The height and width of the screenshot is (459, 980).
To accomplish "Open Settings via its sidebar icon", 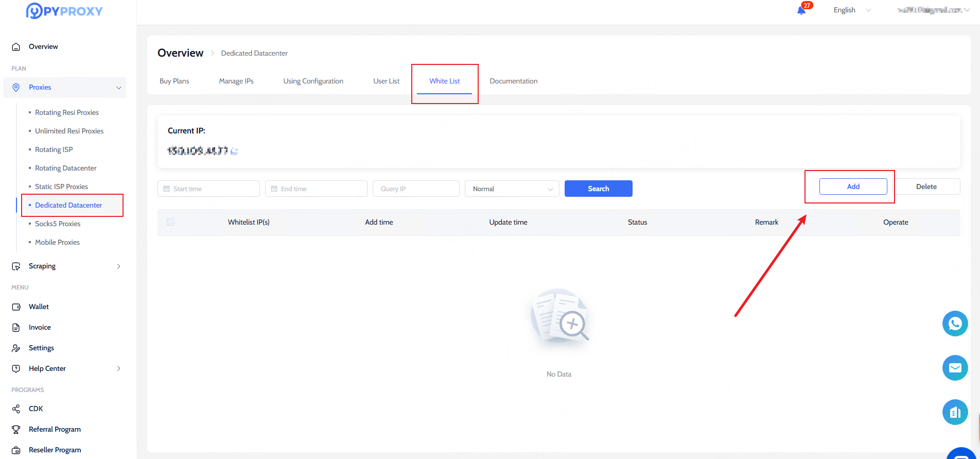I will (x=16, y=348).
